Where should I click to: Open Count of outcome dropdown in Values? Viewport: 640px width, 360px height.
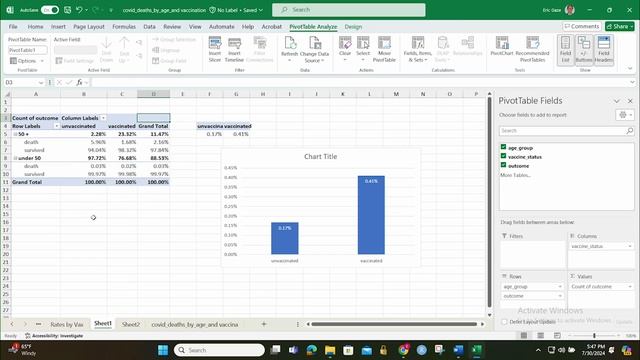[x=630, y=287]
